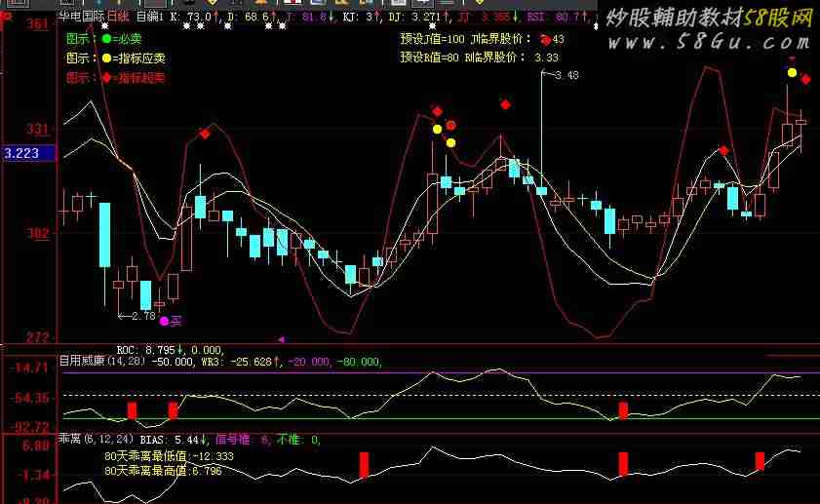Click the first red signal bar in 威廉 panel
This screenshot has height=504, width=820.
pyautogui.click(x=133, y=410)
